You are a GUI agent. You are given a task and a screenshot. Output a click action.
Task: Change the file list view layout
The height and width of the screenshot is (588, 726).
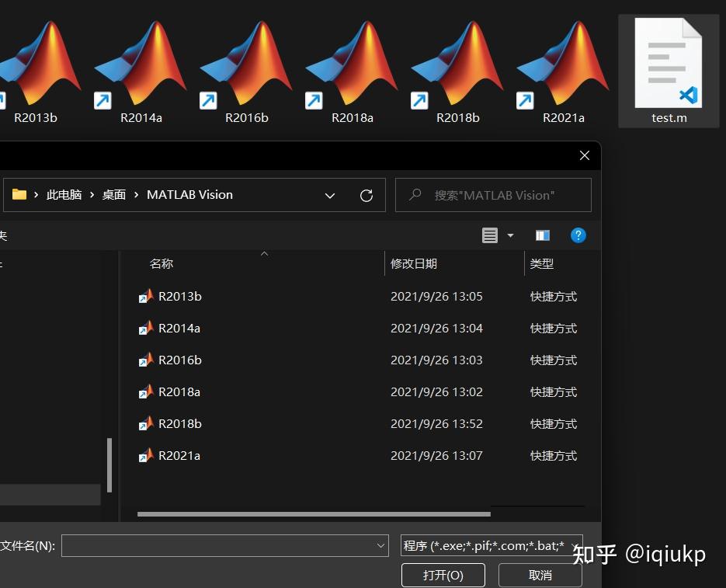(x=490, y=235)
